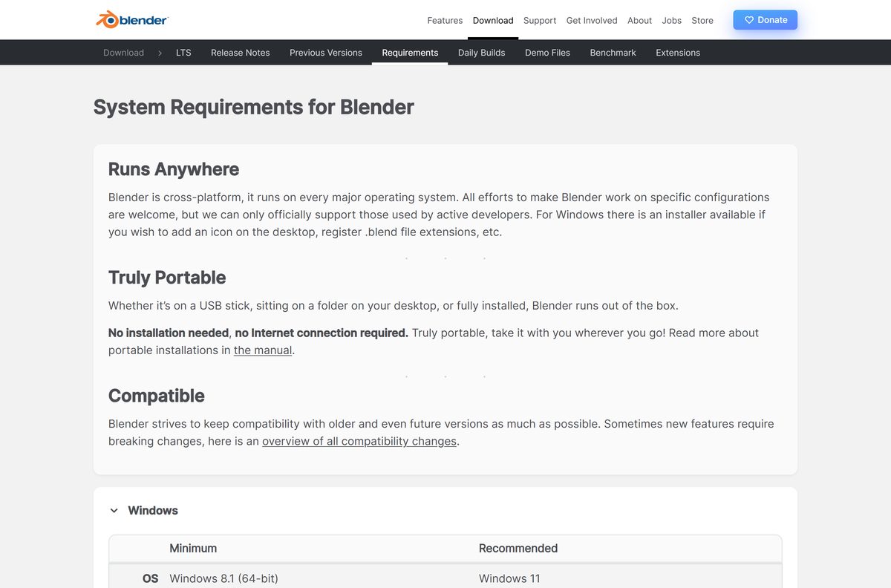Collapse the Windows section chevron
The width and height of the screenshot is (891, 588).
click(114, 511)
